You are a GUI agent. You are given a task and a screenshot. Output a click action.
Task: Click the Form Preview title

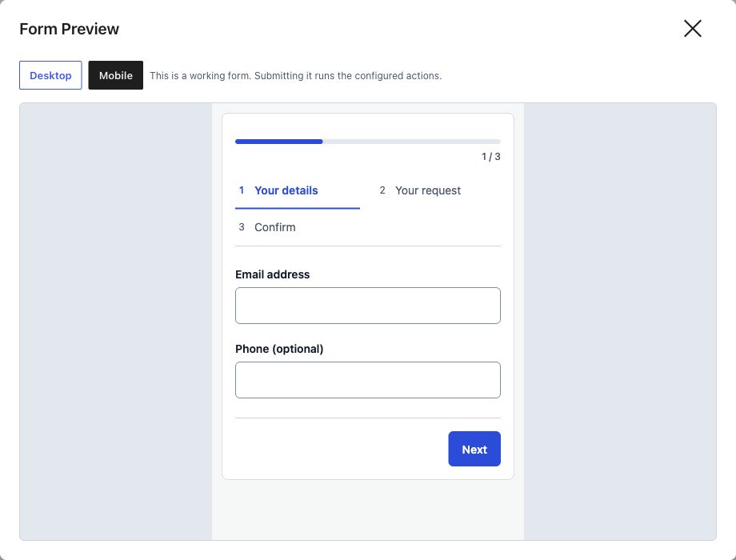[70, 29]
